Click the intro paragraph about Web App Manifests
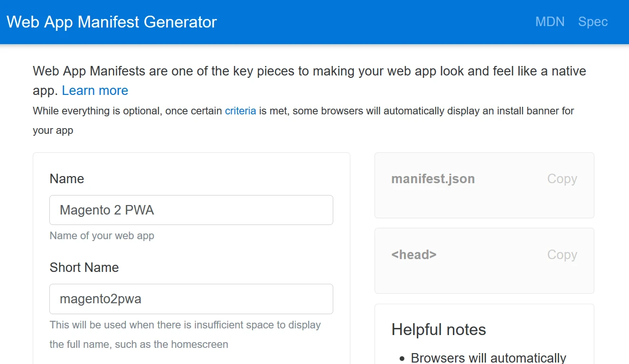629x364 pixels. click(309, 72)
